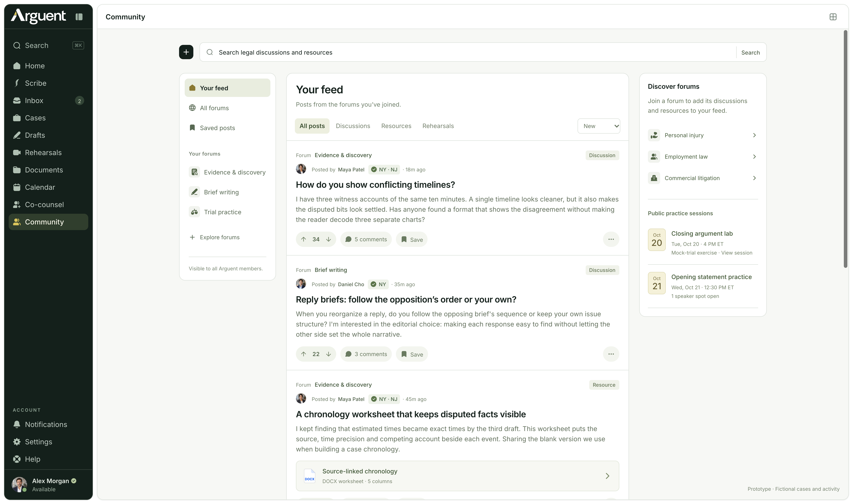
Task: Go to Inbox in the sidebar
Action: [x=48, y=100]
